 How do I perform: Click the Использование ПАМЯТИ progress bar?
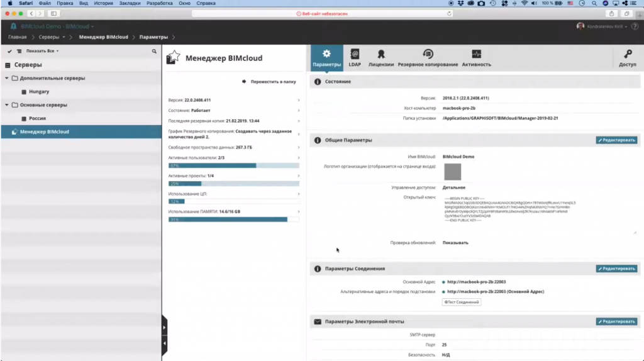coord(234,219)
